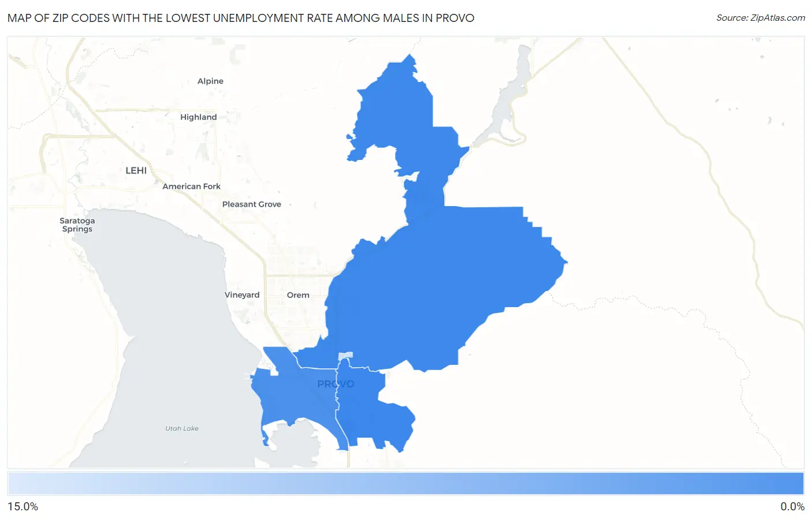The height and width of the screenshot is (519, 812).
Task: Select the Saratoga Springs label
Action: click(x=77, y=225)
